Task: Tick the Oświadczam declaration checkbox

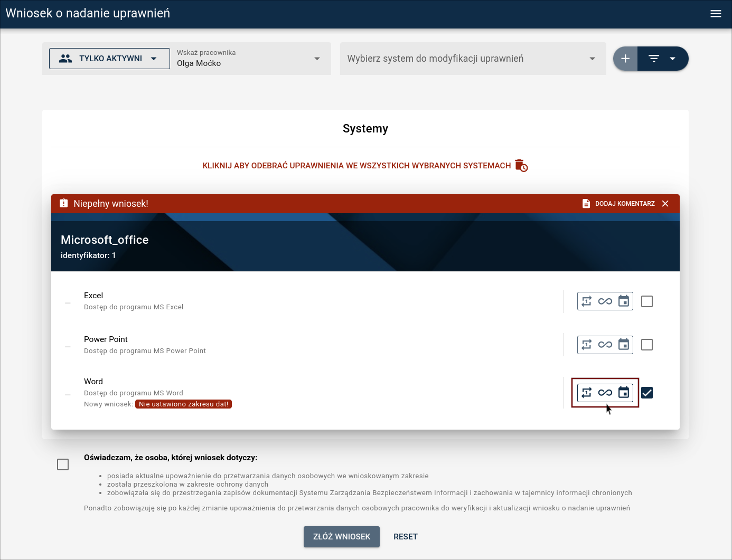Action: pos(63,464)
